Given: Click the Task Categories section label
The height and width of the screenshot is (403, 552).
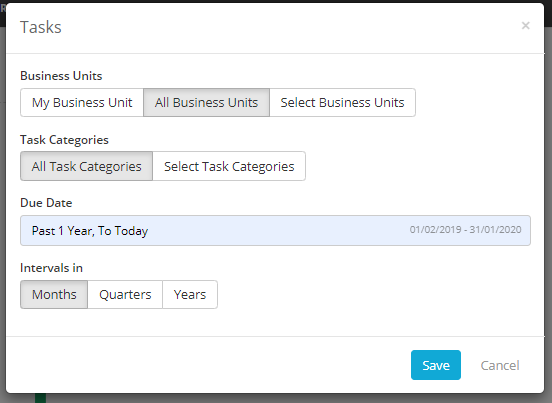Looking at the screenshot, I should [x=64, y=140].
